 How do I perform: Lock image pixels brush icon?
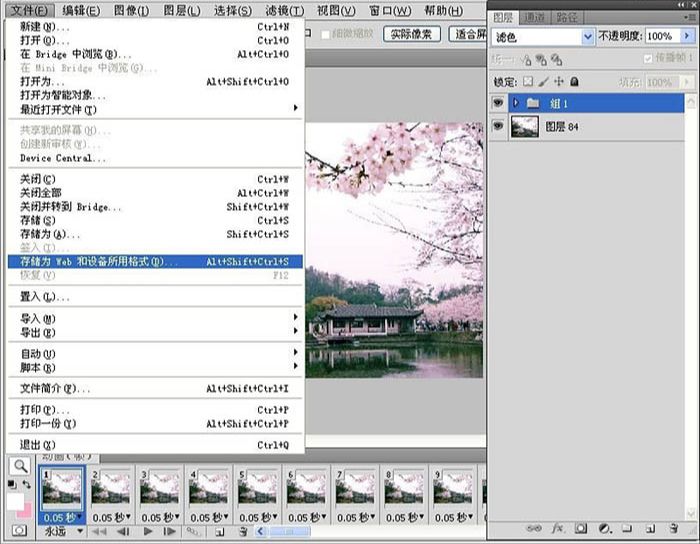(x=543, y=82)
